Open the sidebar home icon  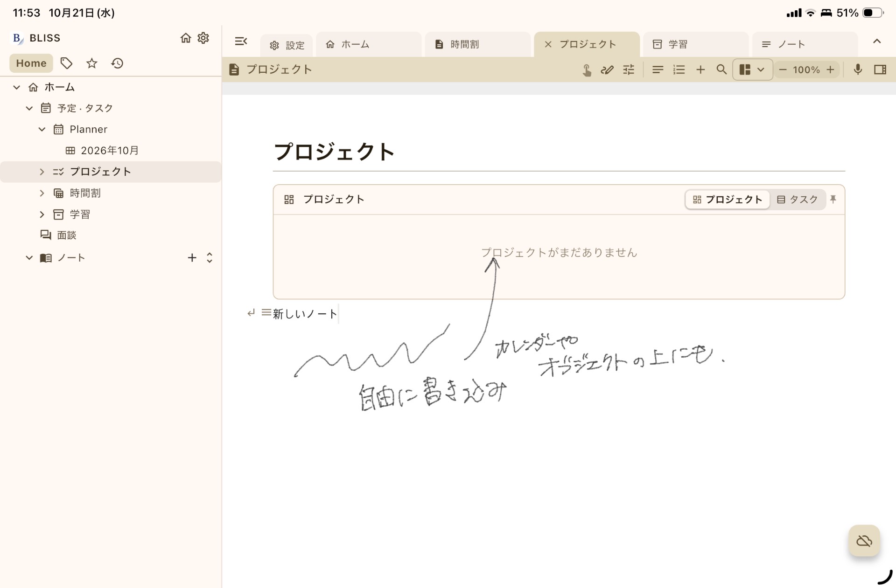pyautogui.click(x=186, y=38)
